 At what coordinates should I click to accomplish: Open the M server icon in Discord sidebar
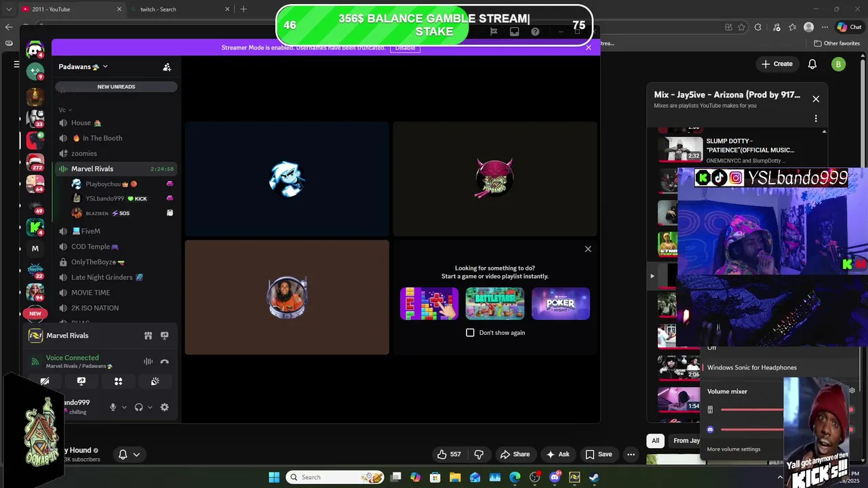(x=35, y=249)
